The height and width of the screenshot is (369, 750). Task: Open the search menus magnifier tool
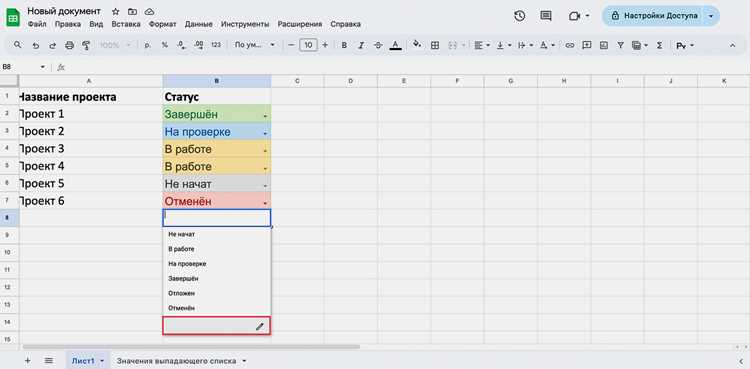(18, 45)
